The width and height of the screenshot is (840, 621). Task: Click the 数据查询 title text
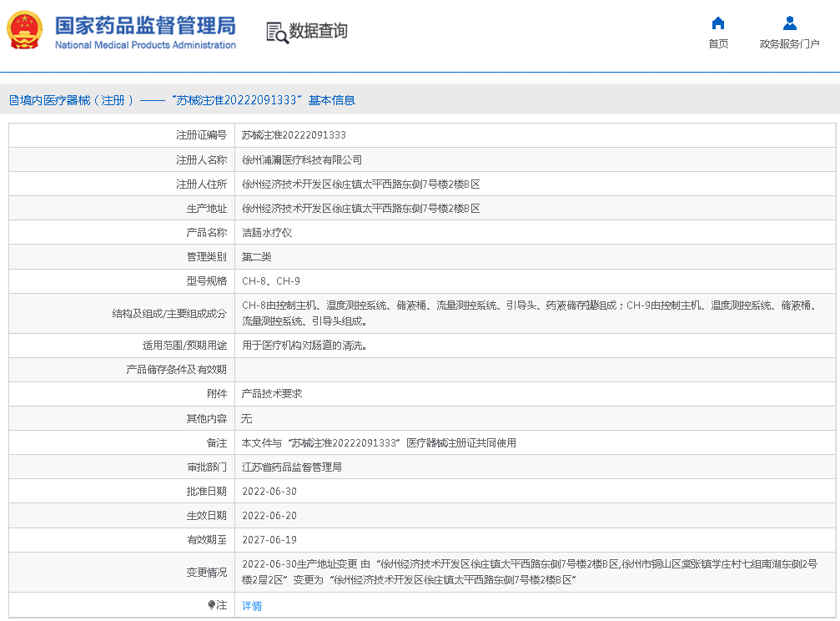tap(318, 32)
